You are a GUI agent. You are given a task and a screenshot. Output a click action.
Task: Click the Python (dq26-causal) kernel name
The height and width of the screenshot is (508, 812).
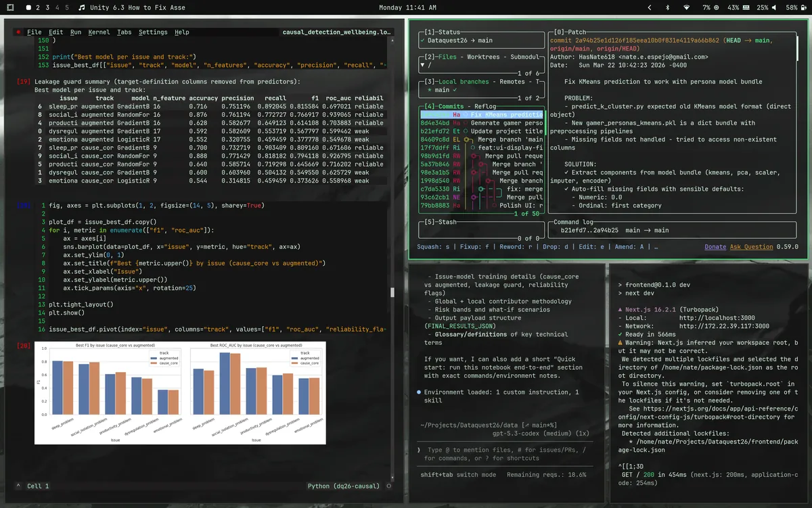pyautogui.click(x=344, y=486)
